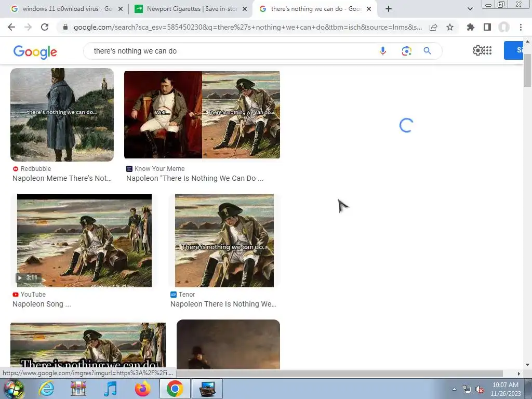Screen dimensions: 532x399
Task: Open the Google apps grid
Action: (x=487, y=50)
